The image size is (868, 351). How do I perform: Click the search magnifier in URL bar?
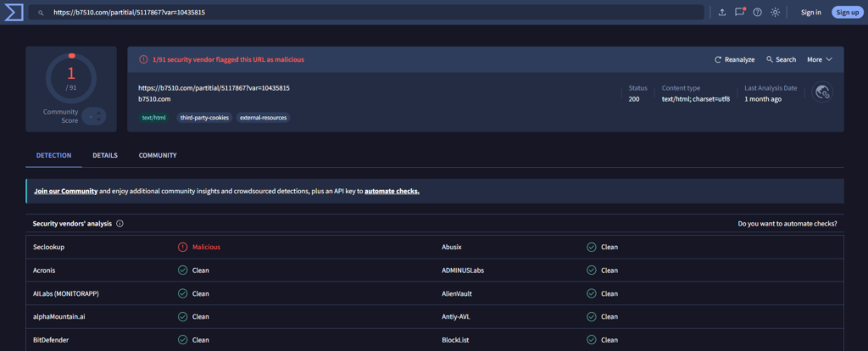[x=41, y=12]
